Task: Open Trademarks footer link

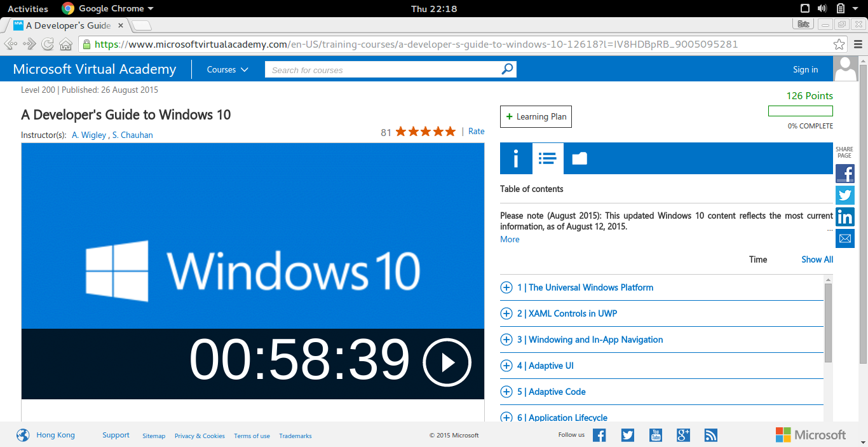Action: 295,436
